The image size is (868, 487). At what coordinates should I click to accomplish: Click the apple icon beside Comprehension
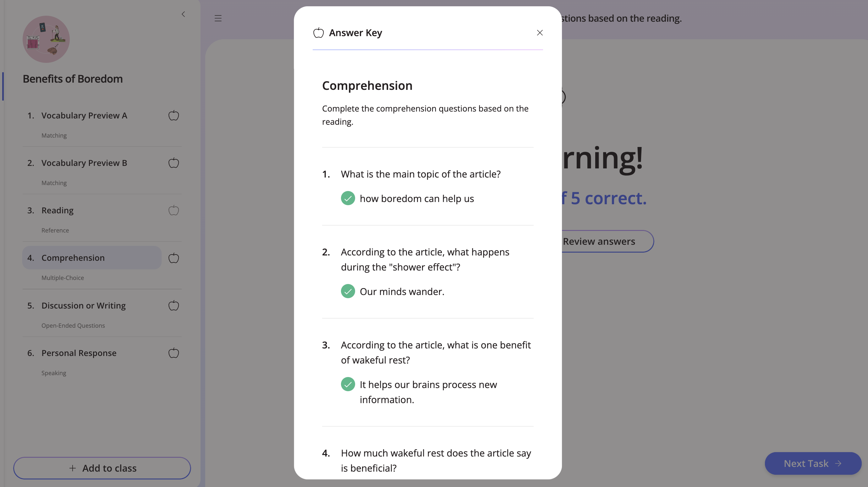173,258
